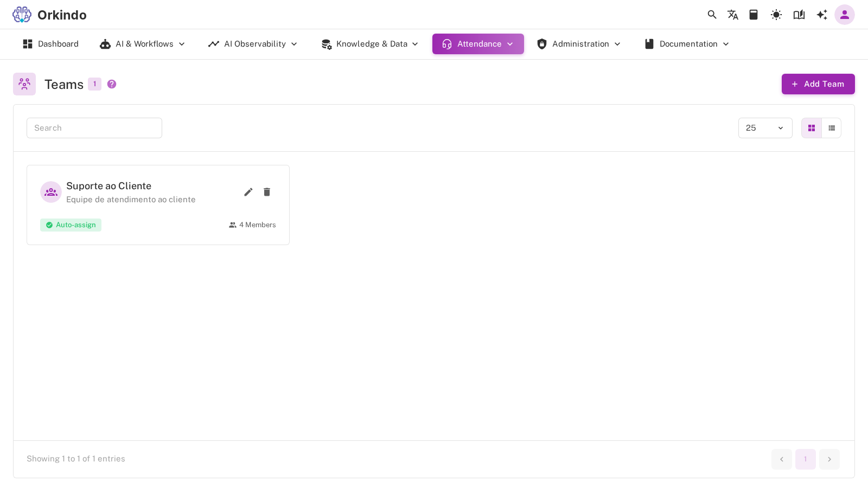This screenshot has height=488, width=868.
Task: Open the Dashboard page
Action: [x=50, y=44]
